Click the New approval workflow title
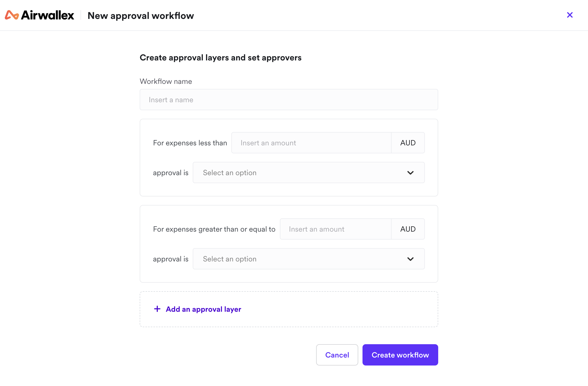 [x=141, y=16]
